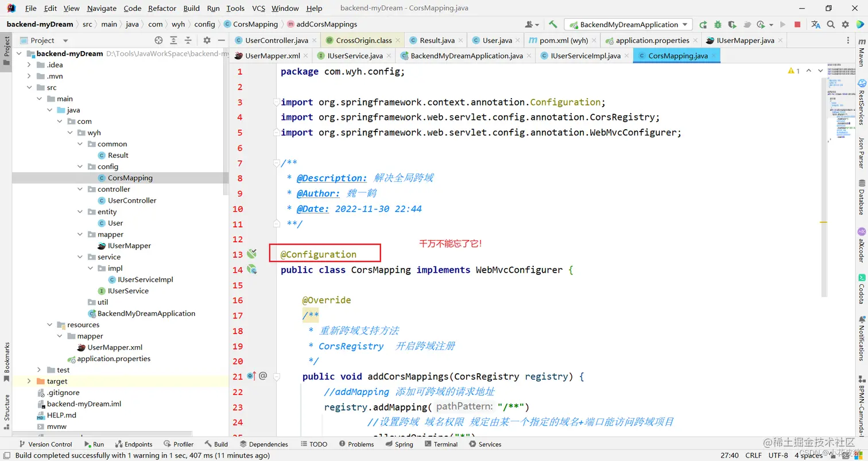
Task: Open the Navigate menu
Action: 102,8
